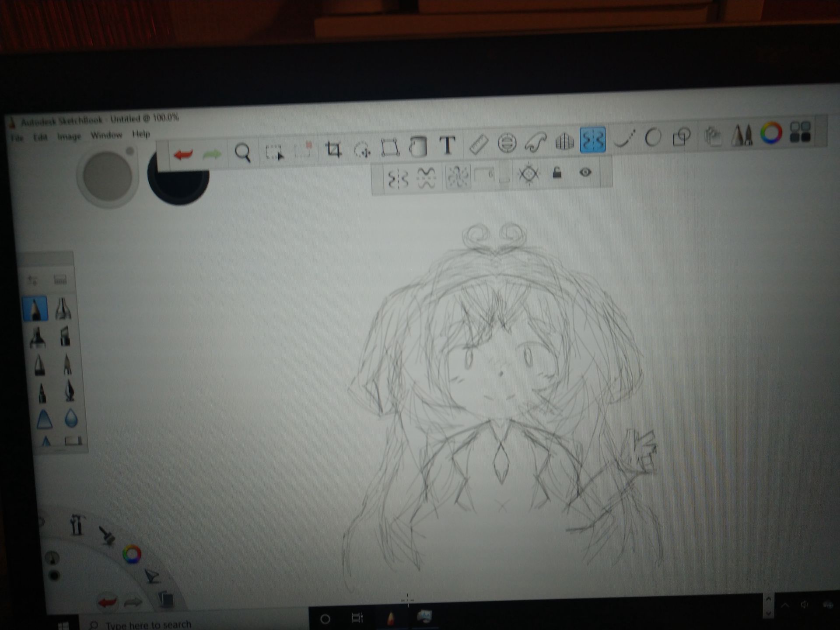Open lagoon color wheel icon
840x630 pixels.
[x=132, y=554]
